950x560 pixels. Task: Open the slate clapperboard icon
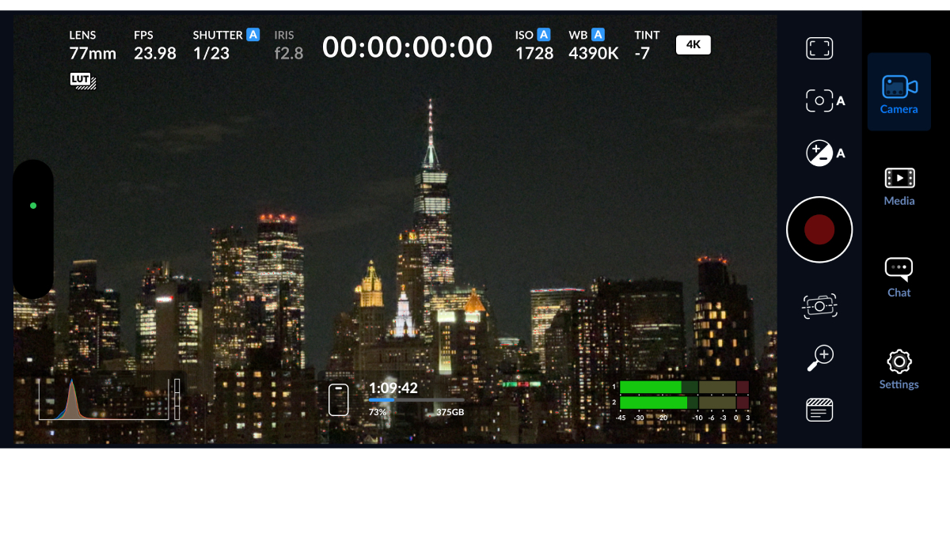819,410
